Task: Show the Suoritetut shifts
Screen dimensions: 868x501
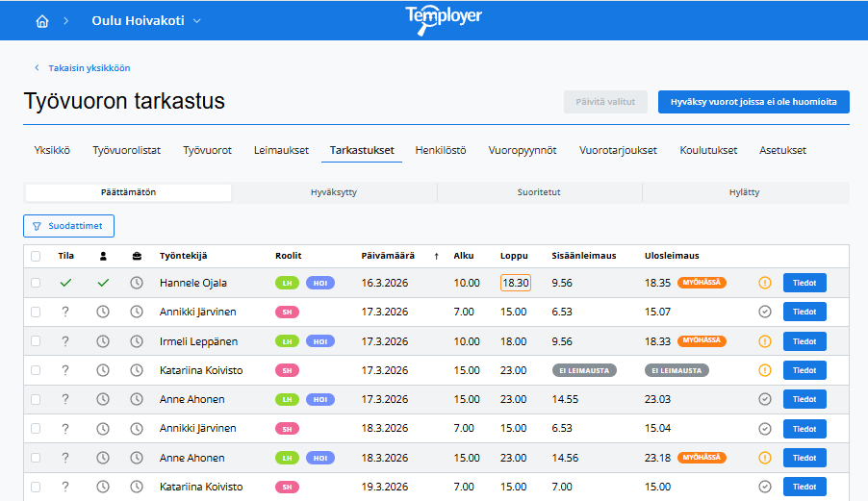Action: click(539, 192)
